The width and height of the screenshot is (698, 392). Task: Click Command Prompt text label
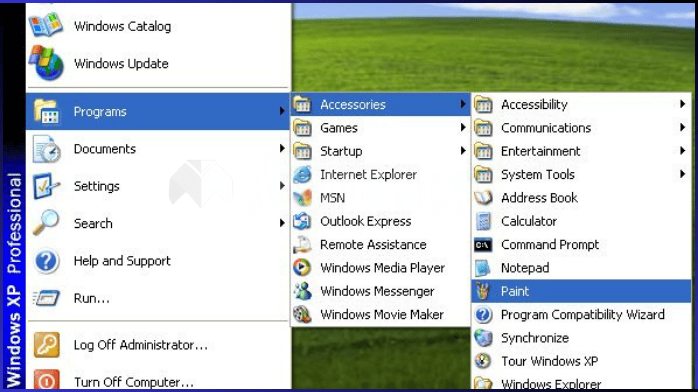[x=550, y=245]
